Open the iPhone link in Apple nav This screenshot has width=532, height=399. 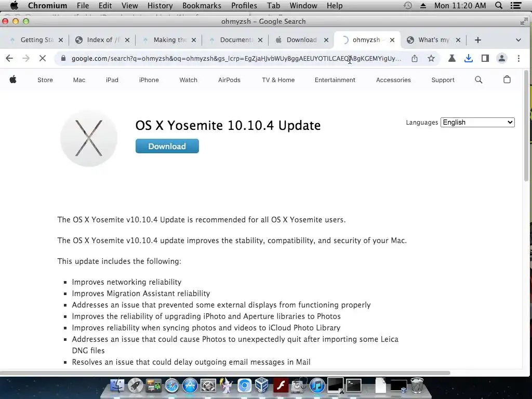[x=149, y=79]
